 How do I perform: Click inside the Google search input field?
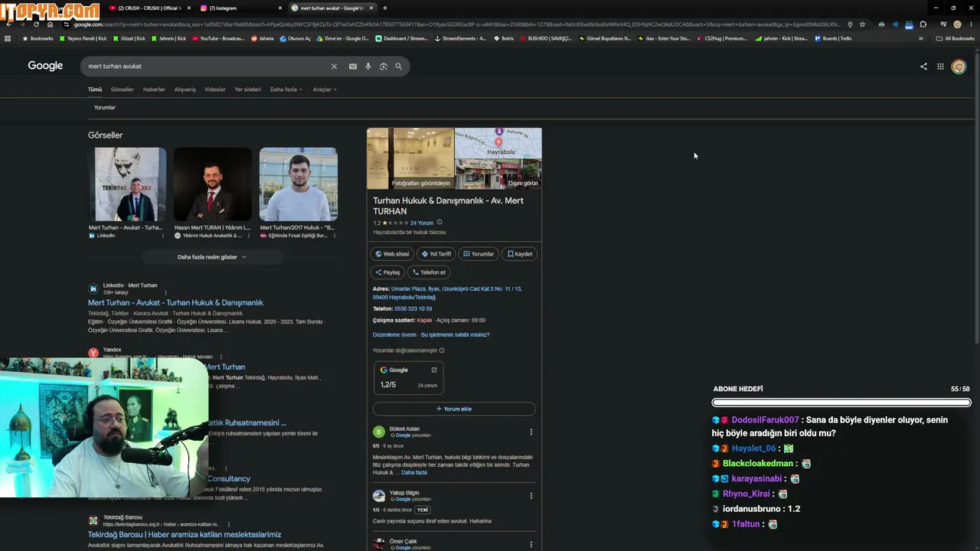[x=207, y=67]
